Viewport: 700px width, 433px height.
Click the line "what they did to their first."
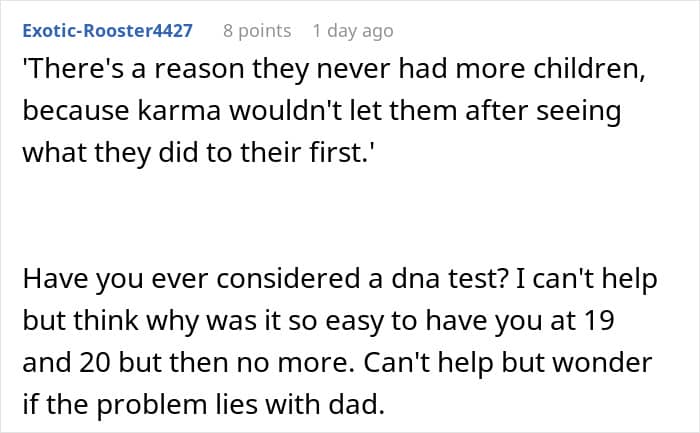(x=198, y=153)
